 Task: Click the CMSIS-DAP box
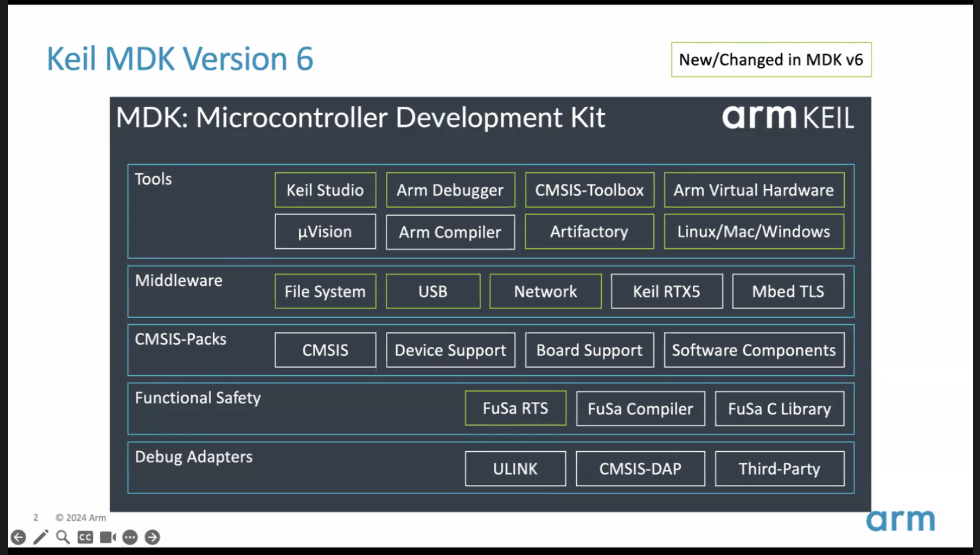point(641,469)
